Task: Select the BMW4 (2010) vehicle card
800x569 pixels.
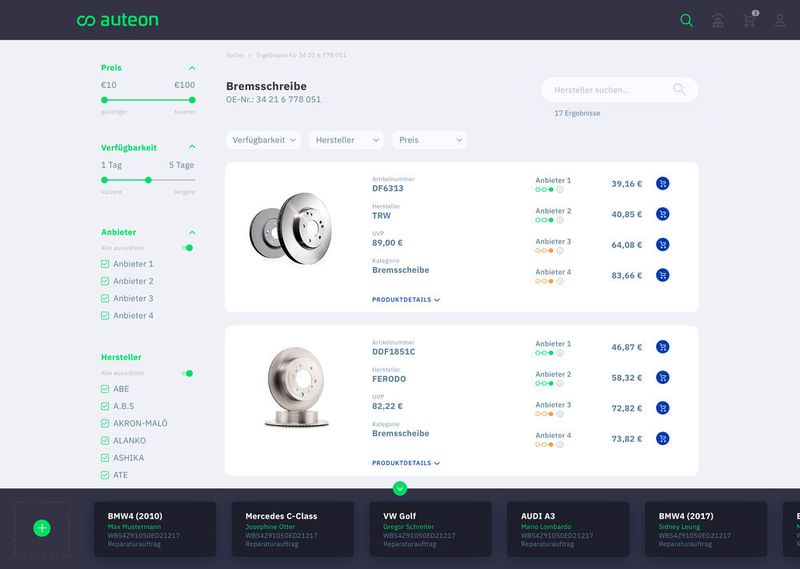Action: point(155,529)
